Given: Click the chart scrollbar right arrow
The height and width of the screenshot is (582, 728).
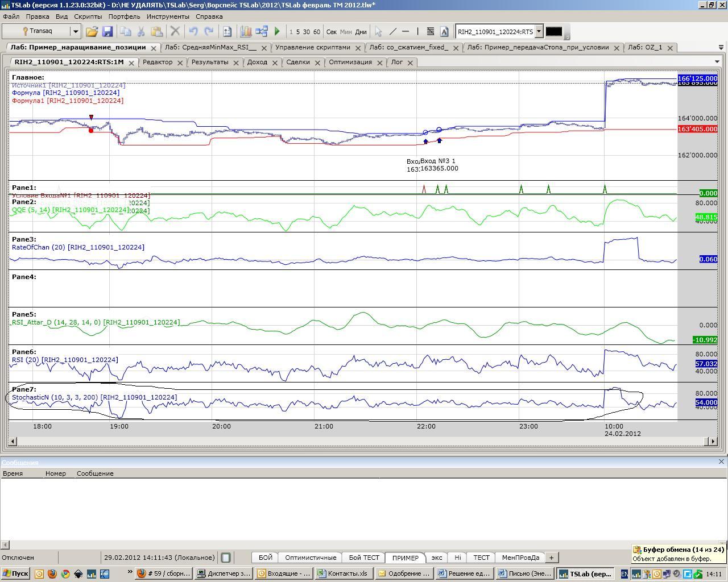Looking at the screenshot, I should coord(712,441).
